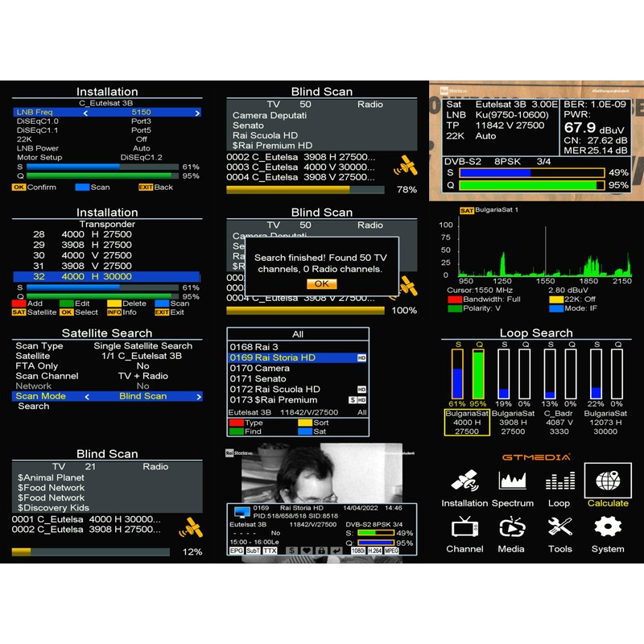Select the Search row in Satellite Search
The width and height of the screenshot is (644, 644).
tap(108, 407)
